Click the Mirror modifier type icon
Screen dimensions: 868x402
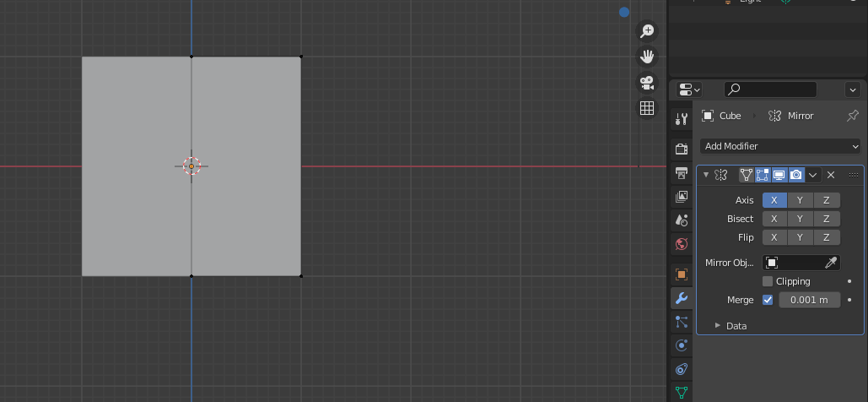point(720,175)
